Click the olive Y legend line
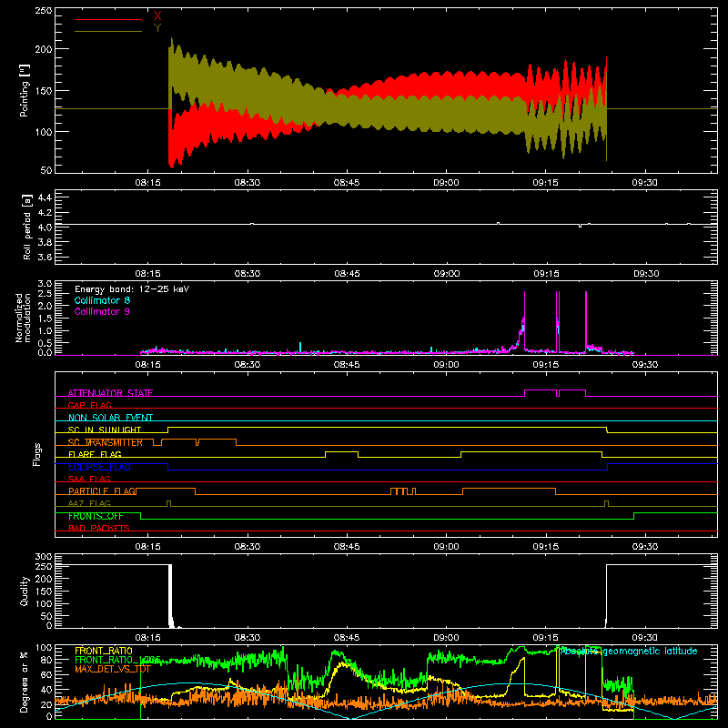Image resolution: width=728 pixels, height=728 pixels. pos(108,31)
